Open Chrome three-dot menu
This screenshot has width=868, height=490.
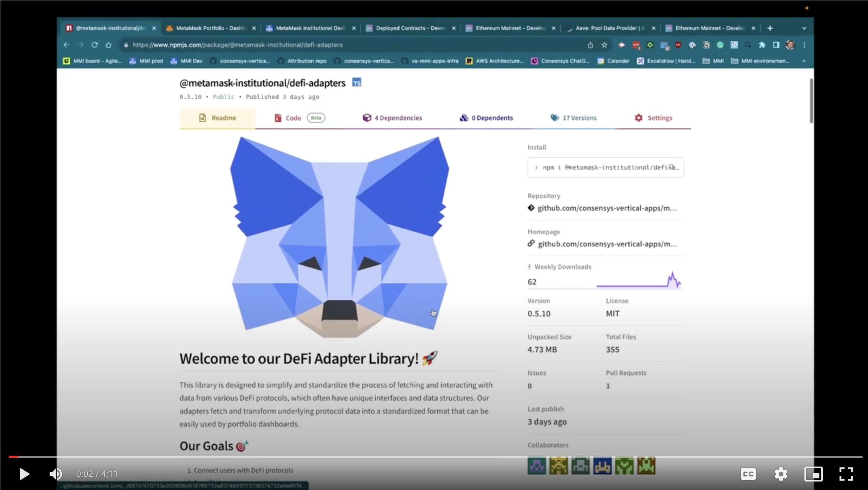804,45
